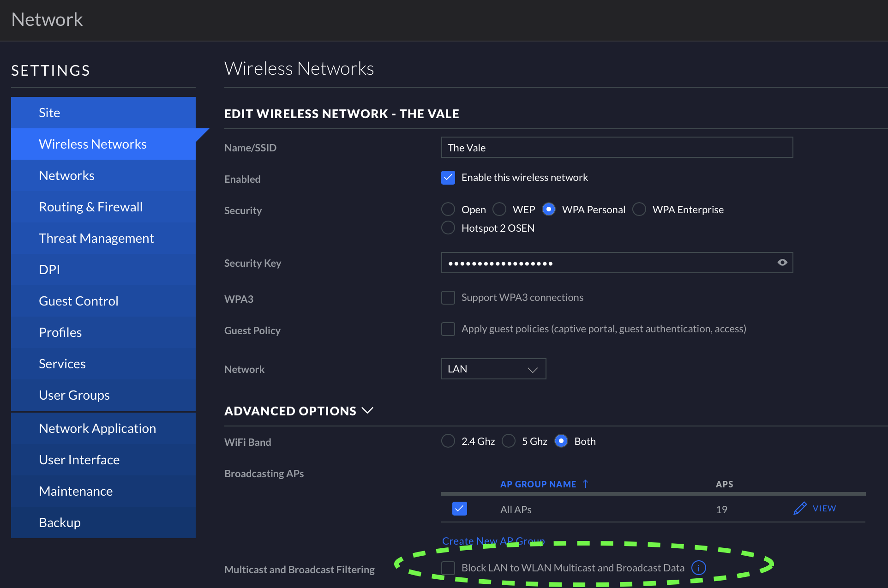Click the pencil edit icon for All APs
Viewport: 888px width, 588px height.
click(799, 509)
